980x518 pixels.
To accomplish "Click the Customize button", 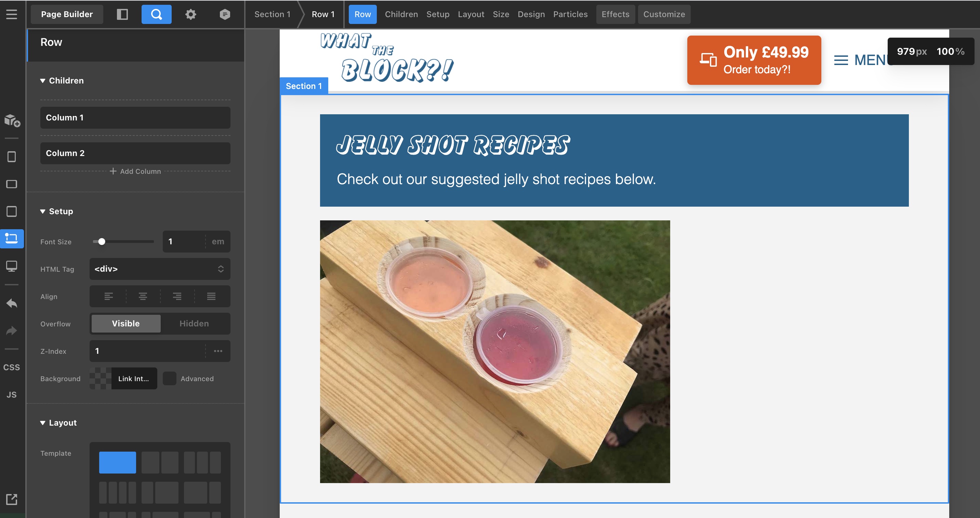I will pyautogui.click(x=664, y=14).
